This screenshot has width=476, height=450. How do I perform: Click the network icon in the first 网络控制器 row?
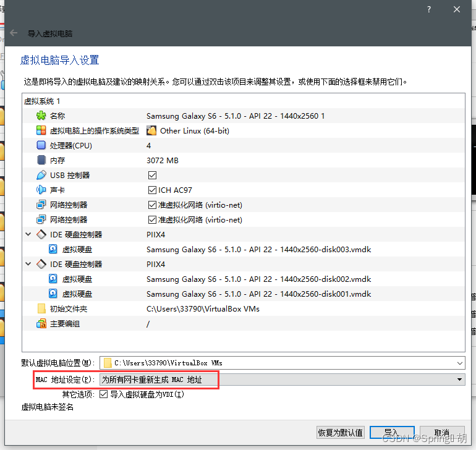click(x=41, y=205)
